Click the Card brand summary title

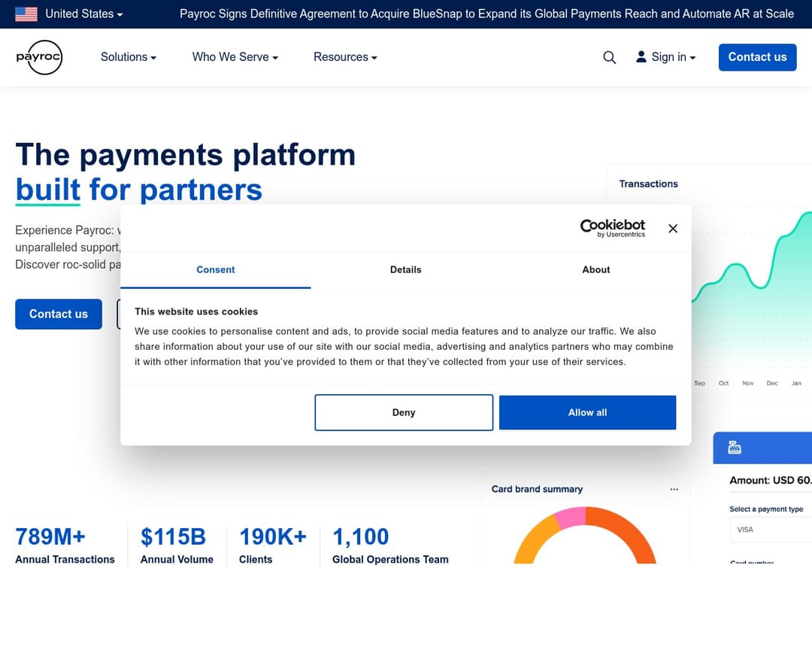(537, 489)
